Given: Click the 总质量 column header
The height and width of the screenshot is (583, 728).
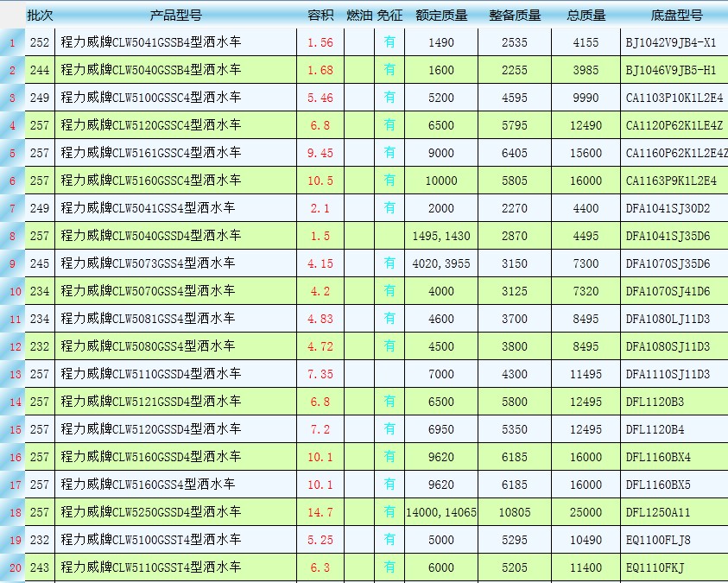Looking at the screenshot, I should tap(586, 16).
